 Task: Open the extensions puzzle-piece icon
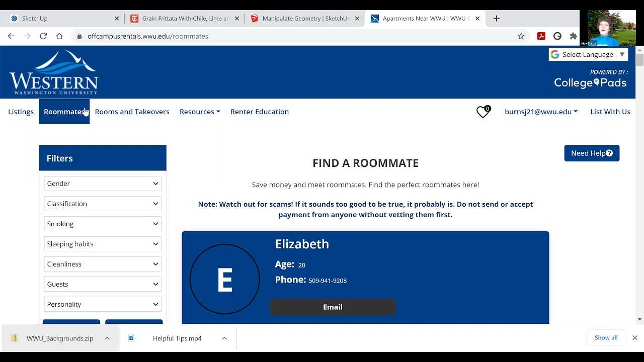(573, 36)
